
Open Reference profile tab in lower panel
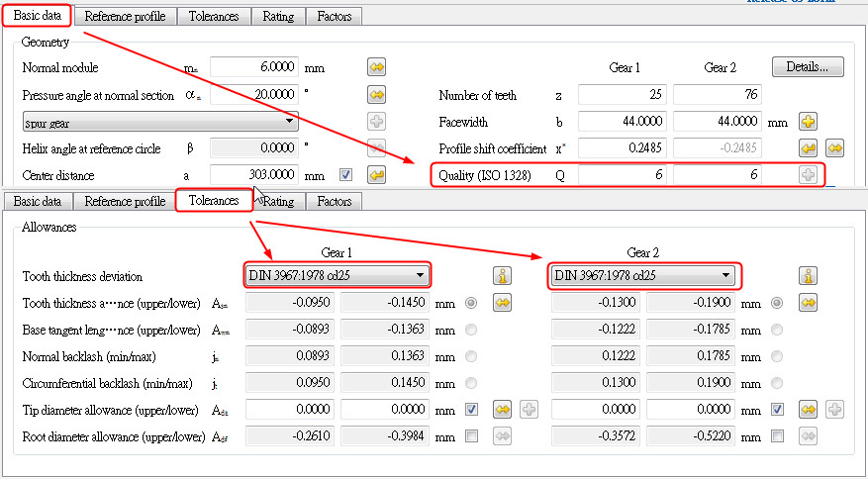(125, 201)
